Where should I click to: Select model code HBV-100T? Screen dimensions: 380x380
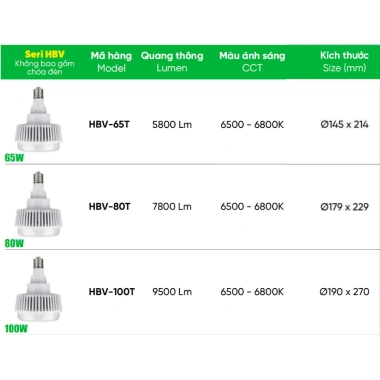pos(112,292)
